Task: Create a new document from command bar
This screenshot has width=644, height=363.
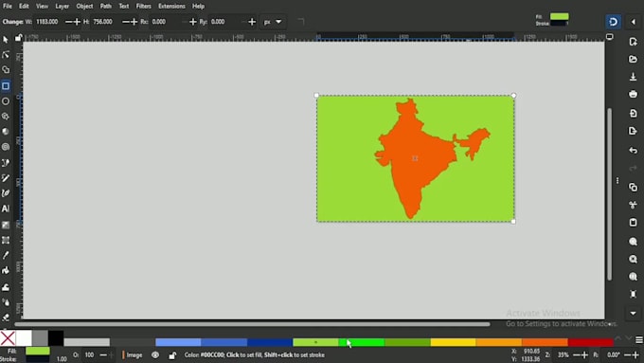Action: [x=633, y=42]
